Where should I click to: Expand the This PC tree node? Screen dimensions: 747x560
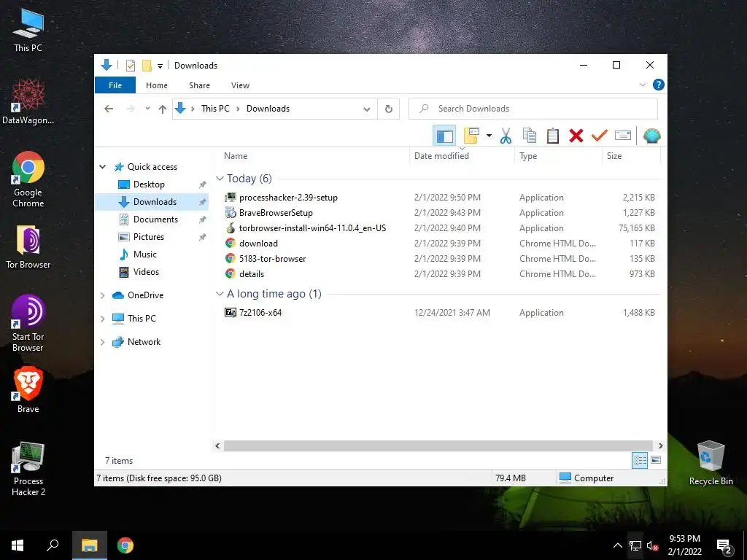pyautogui.click(x=102, y=319)
